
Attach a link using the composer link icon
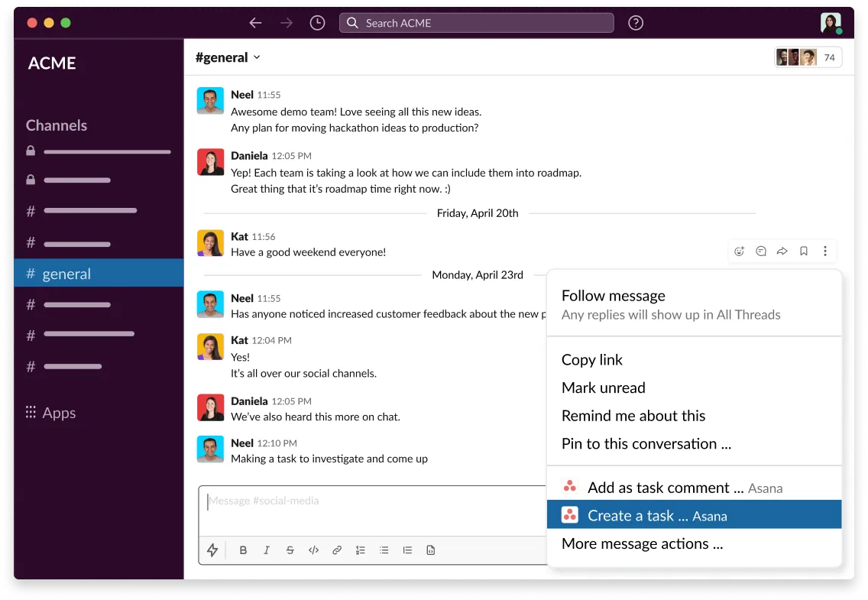337,550
